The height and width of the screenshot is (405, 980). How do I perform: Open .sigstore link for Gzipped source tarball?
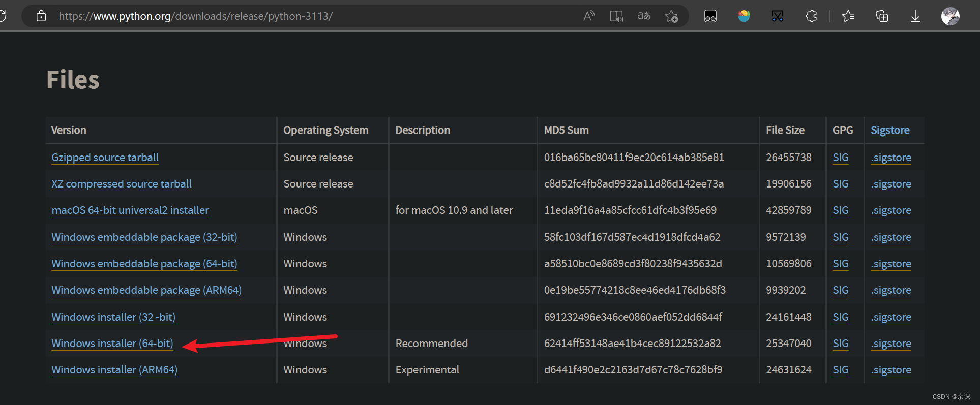click(x=891, y=158)
